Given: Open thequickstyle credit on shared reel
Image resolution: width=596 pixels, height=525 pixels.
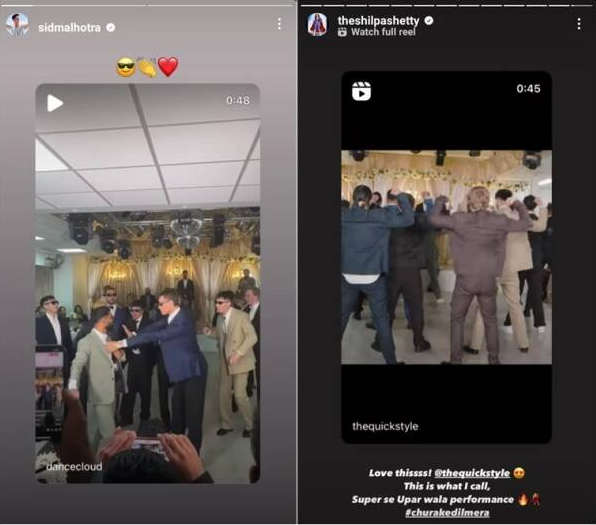Looking at the screenshot, I should pos(385,426).
